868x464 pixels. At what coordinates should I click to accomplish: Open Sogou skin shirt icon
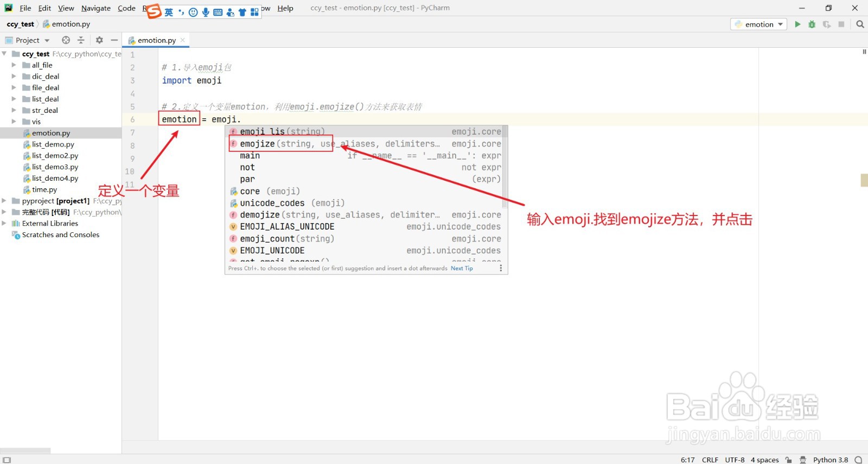click(x=242, y=12)
